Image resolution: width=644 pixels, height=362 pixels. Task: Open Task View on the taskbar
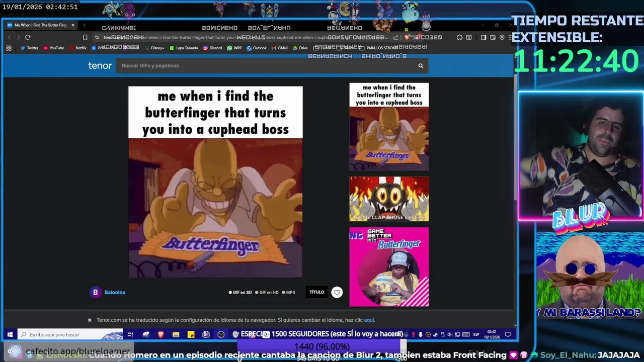pos(130,334)
